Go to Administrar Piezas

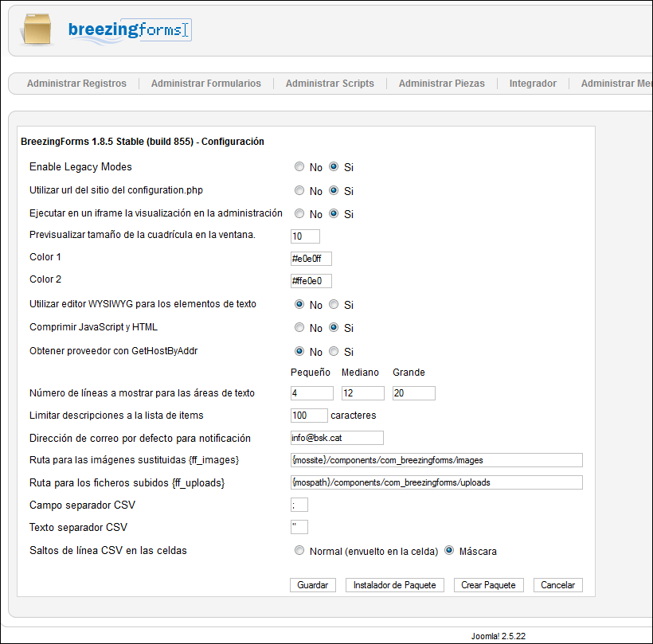pyautogui.click(x=442, y=84)
